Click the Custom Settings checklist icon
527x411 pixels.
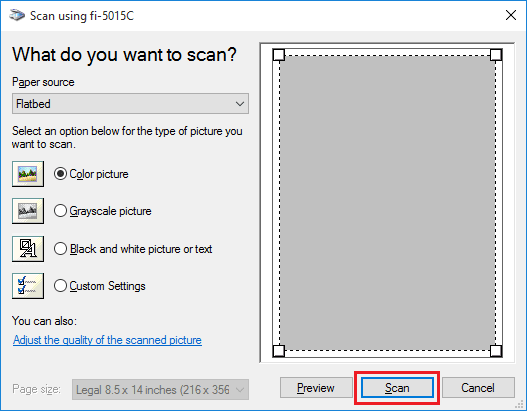click(x=28, y=286)
